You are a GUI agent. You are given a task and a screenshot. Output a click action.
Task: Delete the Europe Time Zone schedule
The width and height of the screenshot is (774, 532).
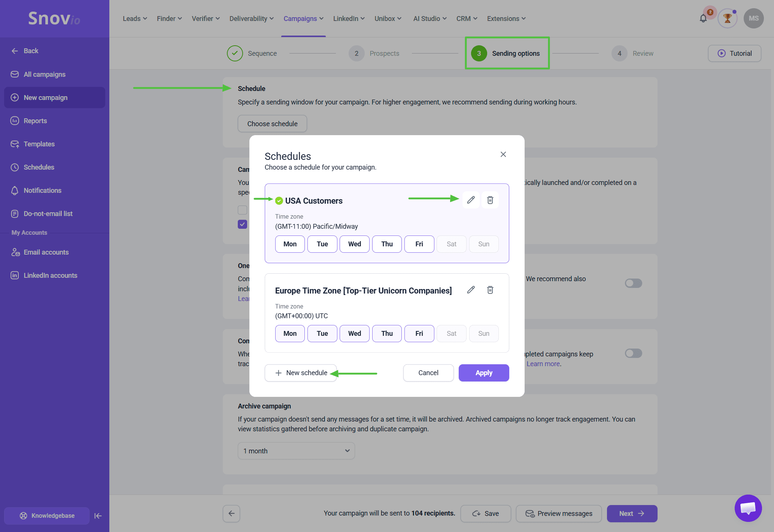click(x=490, y=290)
